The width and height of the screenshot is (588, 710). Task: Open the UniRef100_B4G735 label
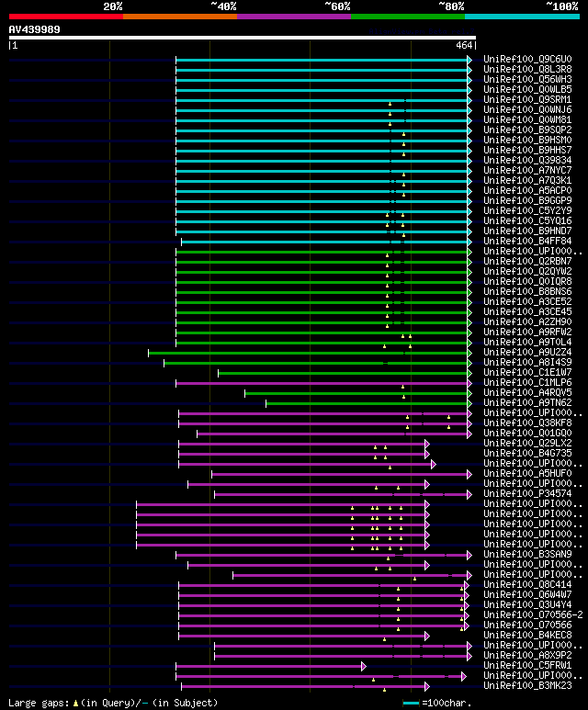coord(527,454)
